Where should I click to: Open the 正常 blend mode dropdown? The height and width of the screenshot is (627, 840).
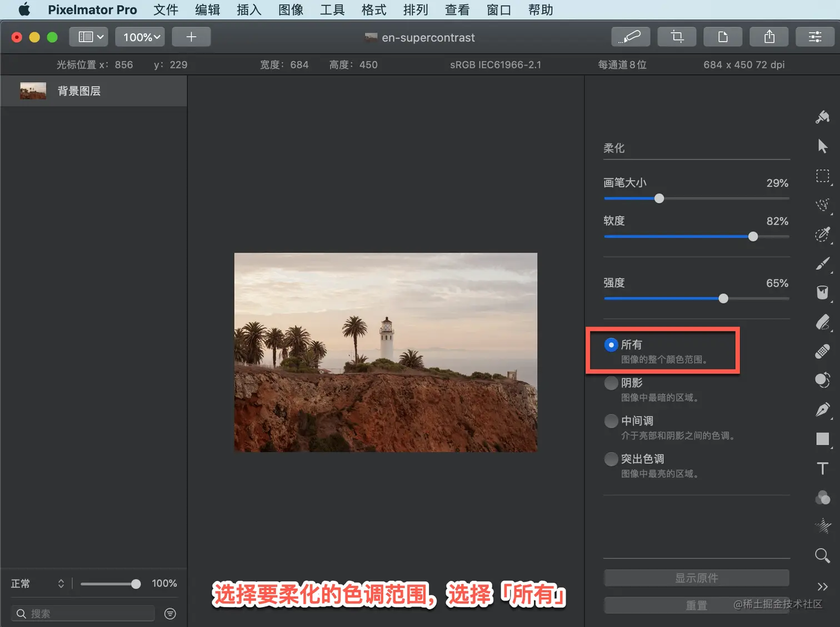(x=38, y=584)
